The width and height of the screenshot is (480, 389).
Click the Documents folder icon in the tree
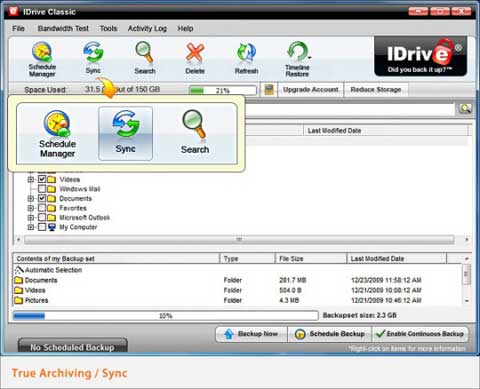pyautogui.click(x=51, y=198)
